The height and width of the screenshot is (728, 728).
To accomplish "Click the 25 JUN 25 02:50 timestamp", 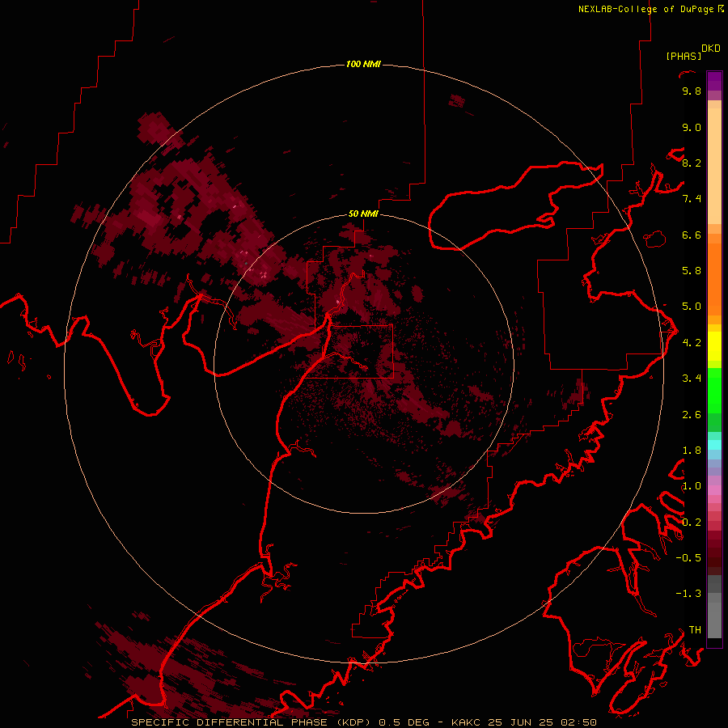I will [x=542, y=722].
